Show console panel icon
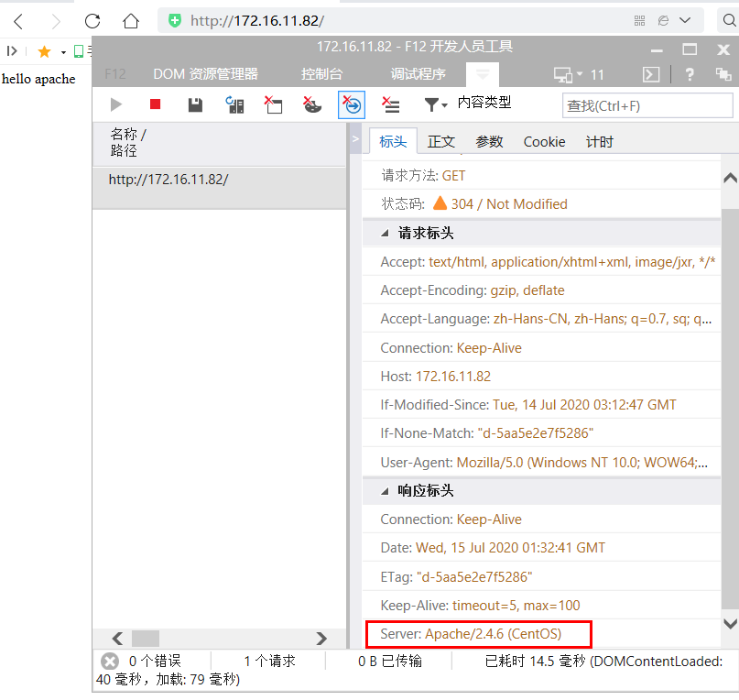Image resolution: width=739 pixels, height=700 pixels. coord(651,74)
